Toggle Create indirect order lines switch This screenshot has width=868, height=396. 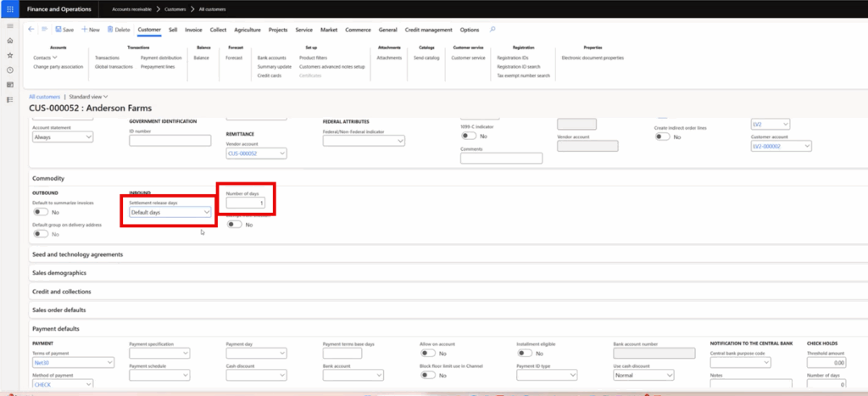pyautogui.click(x=662, y=137)
